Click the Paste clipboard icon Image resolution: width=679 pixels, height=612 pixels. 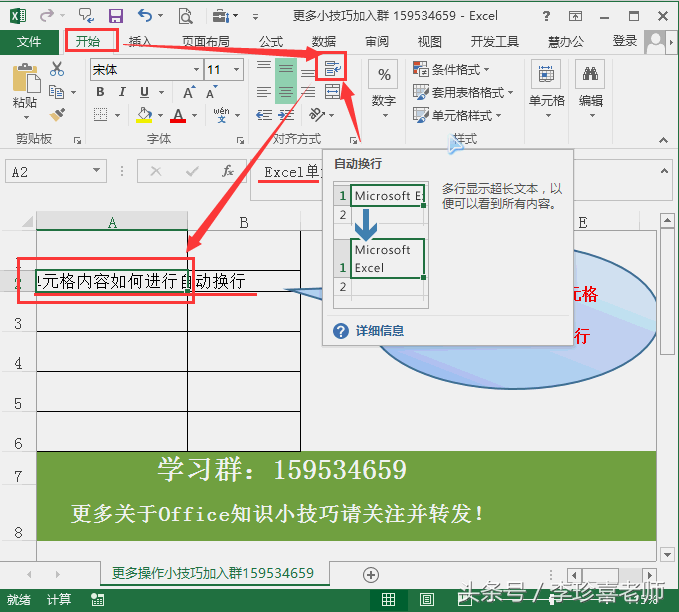(26, 78)
